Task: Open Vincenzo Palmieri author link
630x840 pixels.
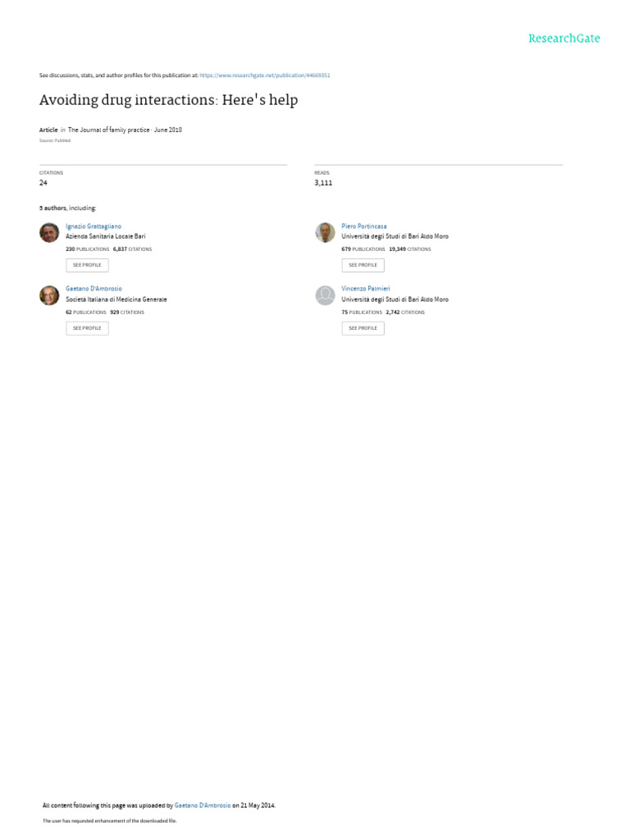Action: pos(366,289)
